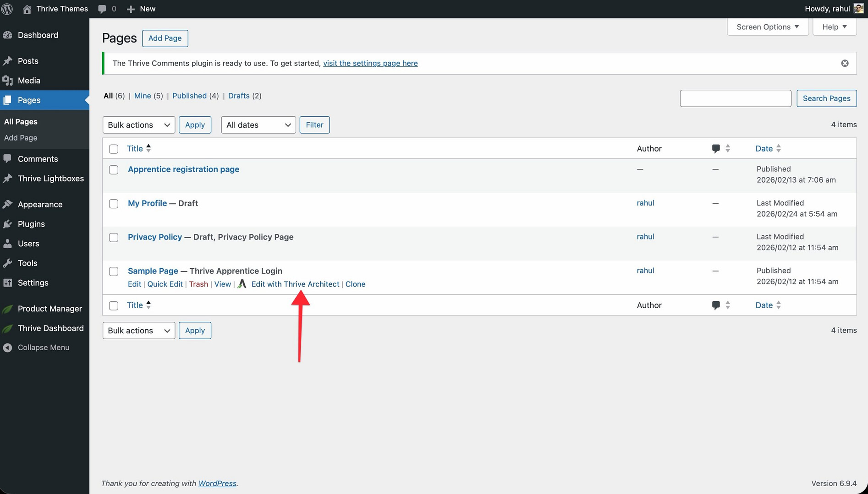This screenshot has width=868, height=494.
Task: Sort by comments column icon in header
Action: click(716, 148)
